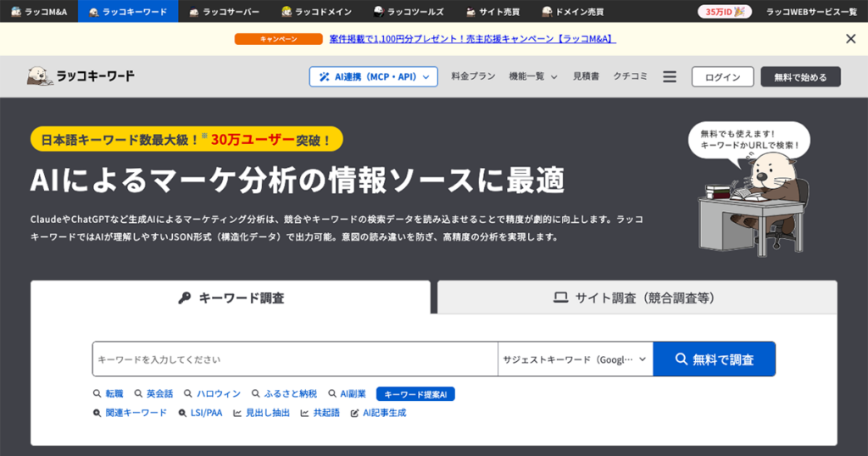Viewport: 868px width, 456px height.
Task: Select the 英会話 sample keyword
Action: click(x=154, y=394)
